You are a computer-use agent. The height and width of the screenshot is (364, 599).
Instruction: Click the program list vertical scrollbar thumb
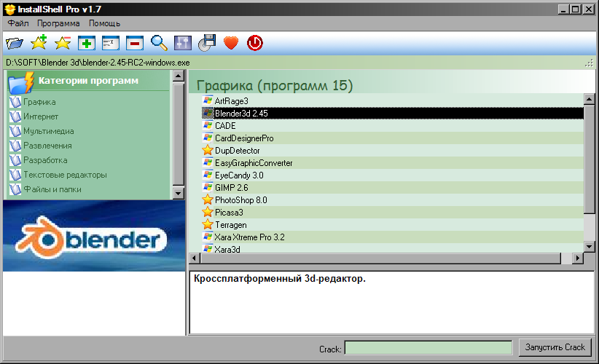coord(589,159)
